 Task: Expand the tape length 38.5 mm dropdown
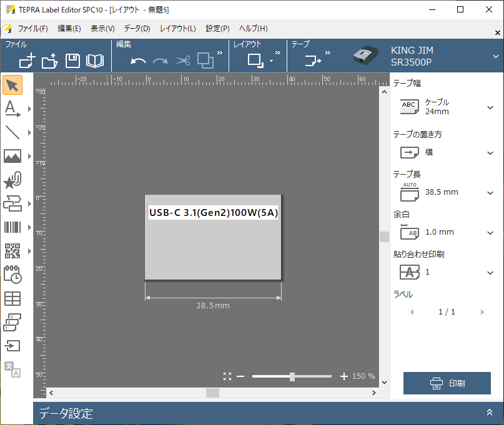click(490, 193)
